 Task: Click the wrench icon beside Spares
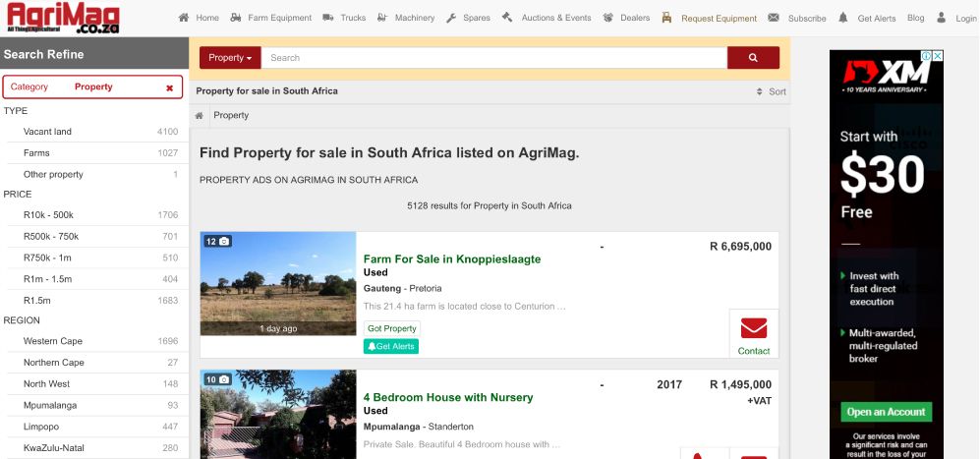coord(451,18)
